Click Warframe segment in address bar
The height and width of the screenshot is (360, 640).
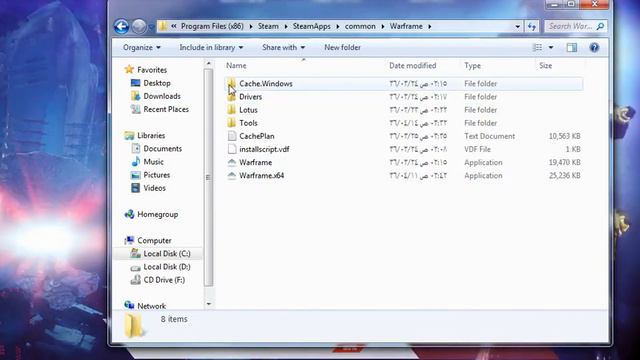pos(406,26)
